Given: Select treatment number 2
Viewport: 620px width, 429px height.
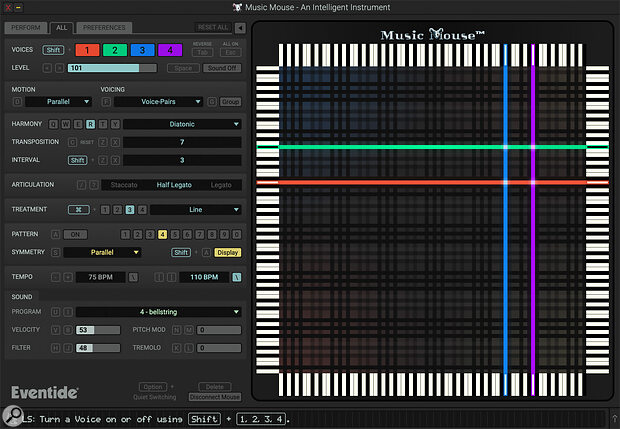Looking at the screenshot, I should 117,210.
